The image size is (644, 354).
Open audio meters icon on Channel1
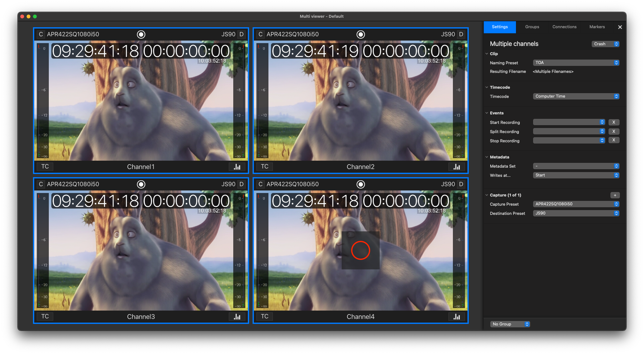coord(237,167)
